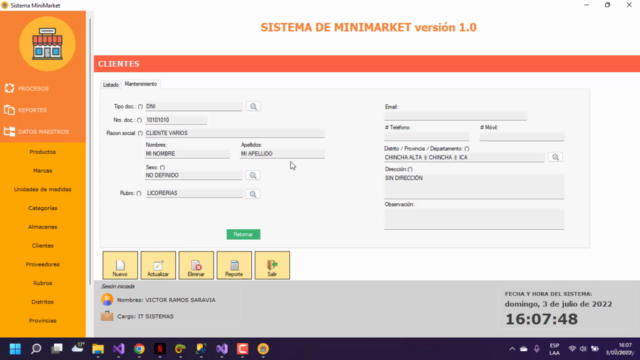The width and height of the screenshot is (640, 360).
Task: Click the briefcase icon beside Cargo
Action: click(107, 316)
